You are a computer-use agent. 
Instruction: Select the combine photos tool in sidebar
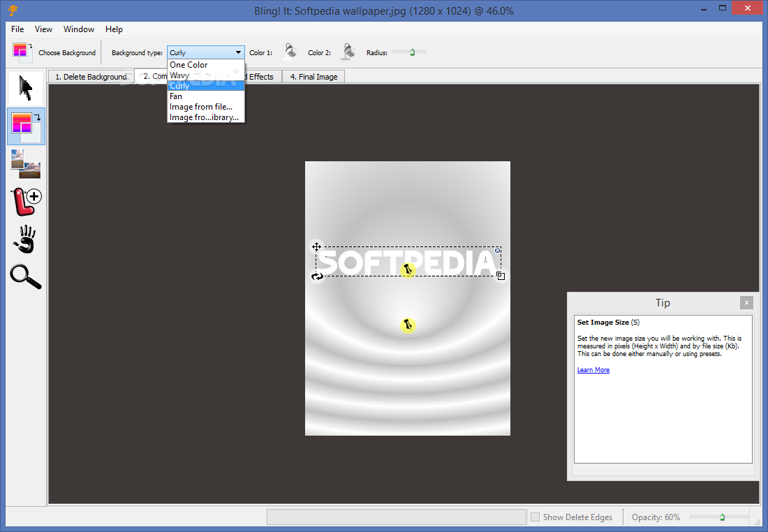point(26,164)
